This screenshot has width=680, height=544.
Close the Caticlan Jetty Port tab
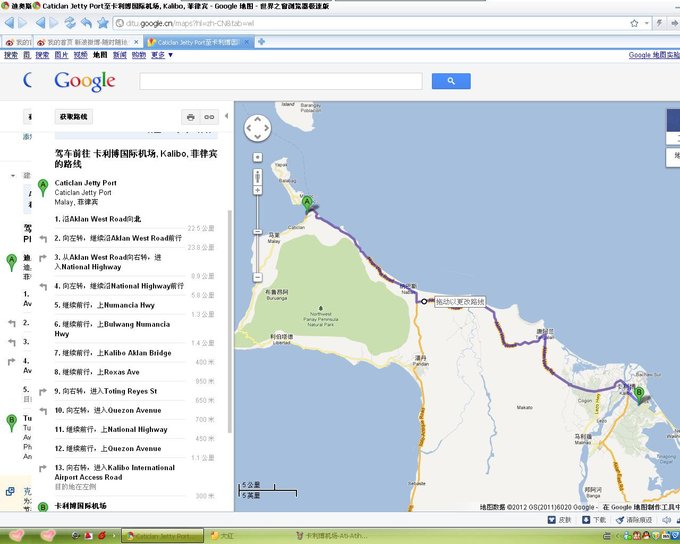pos(246,42)
